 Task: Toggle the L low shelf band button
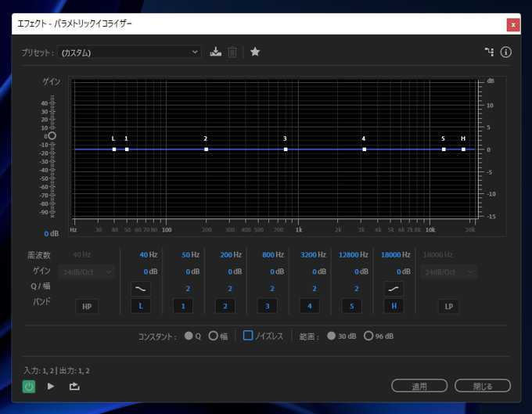pos(141,306)
